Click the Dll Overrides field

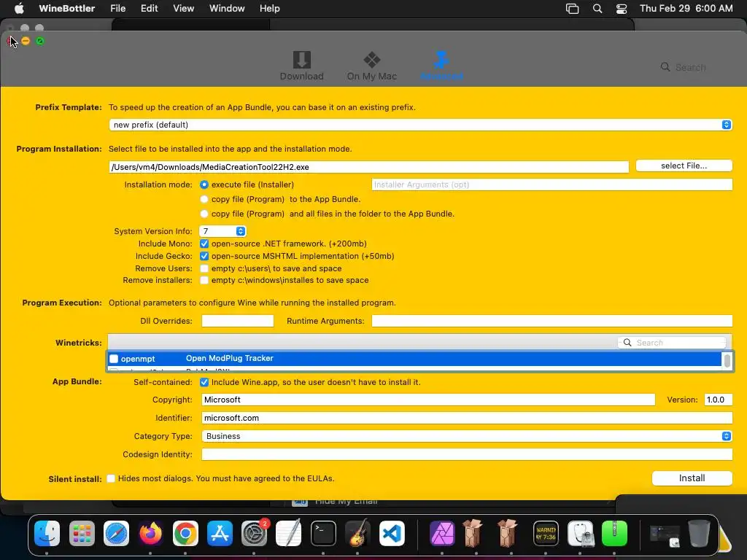238,321
